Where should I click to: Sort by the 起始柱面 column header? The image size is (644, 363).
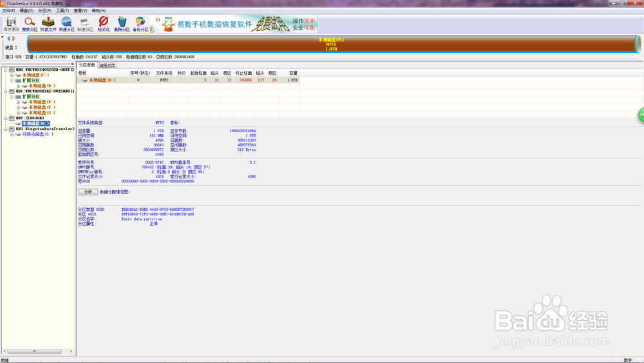coord(198,73)
